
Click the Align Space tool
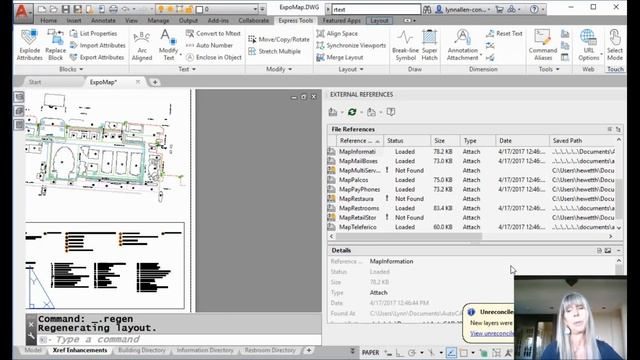point(337,33)
